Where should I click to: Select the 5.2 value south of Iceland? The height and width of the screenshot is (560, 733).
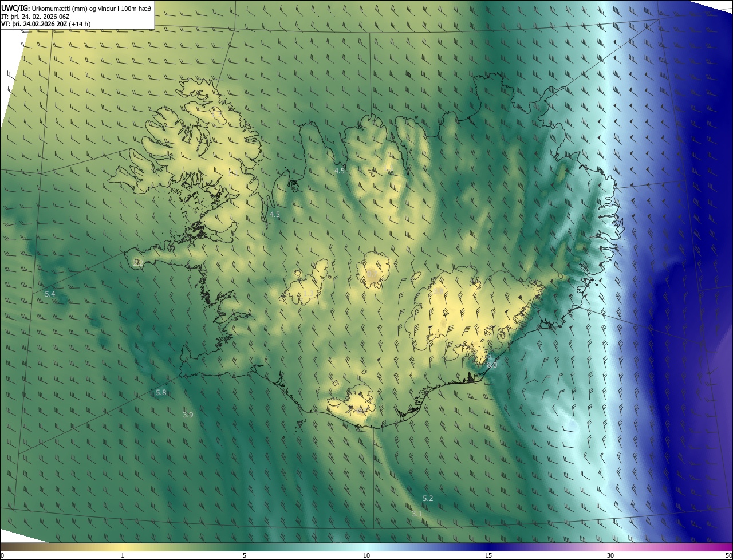pos(428,499)
